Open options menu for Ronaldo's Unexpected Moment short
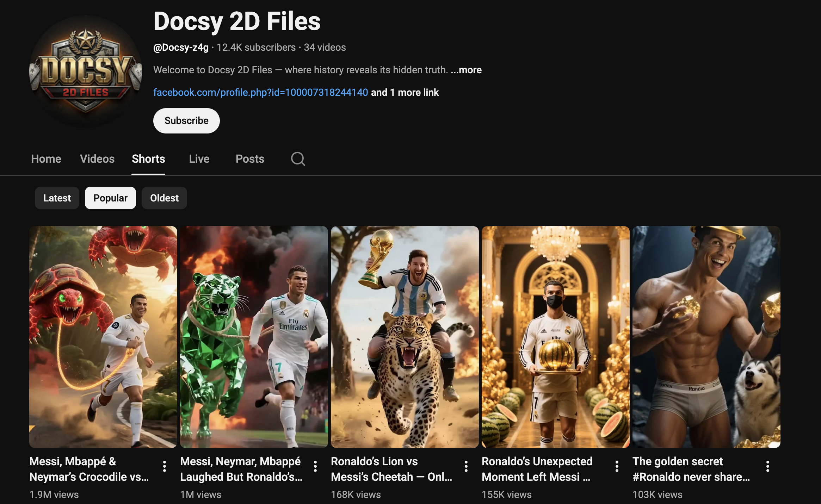Viewport: 821px width, 504px height. [x=617, y=466]
